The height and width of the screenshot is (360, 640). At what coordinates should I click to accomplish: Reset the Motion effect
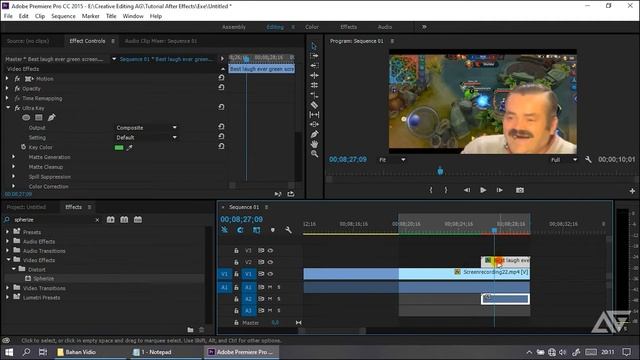tap(221, 78)
